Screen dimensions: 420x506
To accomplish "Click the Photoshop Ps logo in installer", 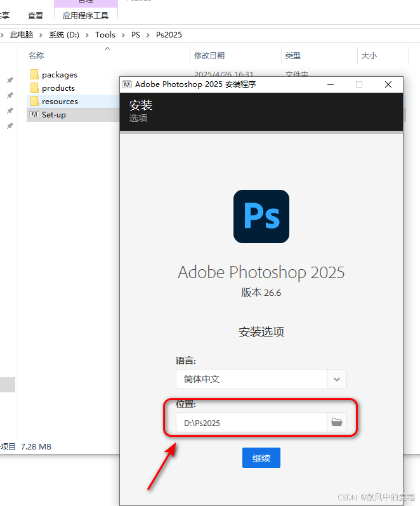I will pos(261,216).
